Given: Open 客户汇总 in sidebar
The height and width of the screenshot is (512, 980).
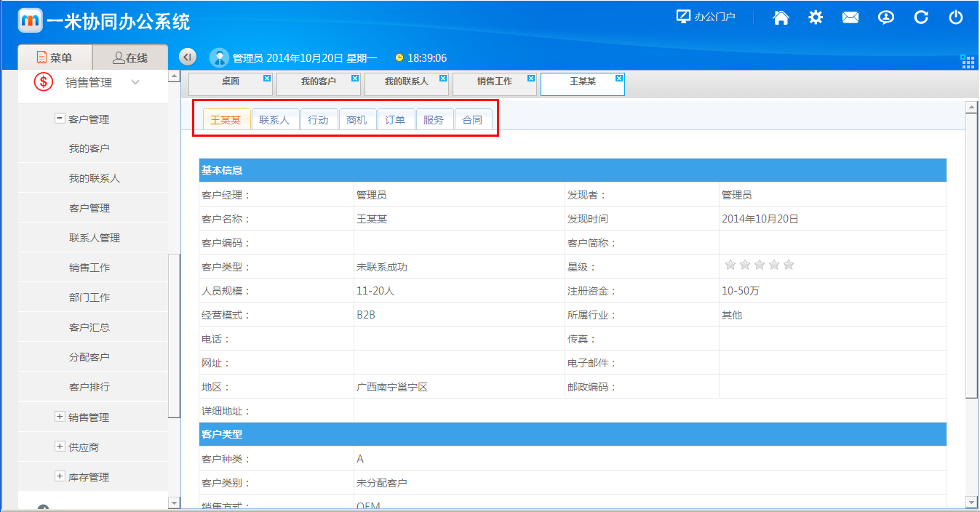Looking at the screenshot, I should click(89, 327).
